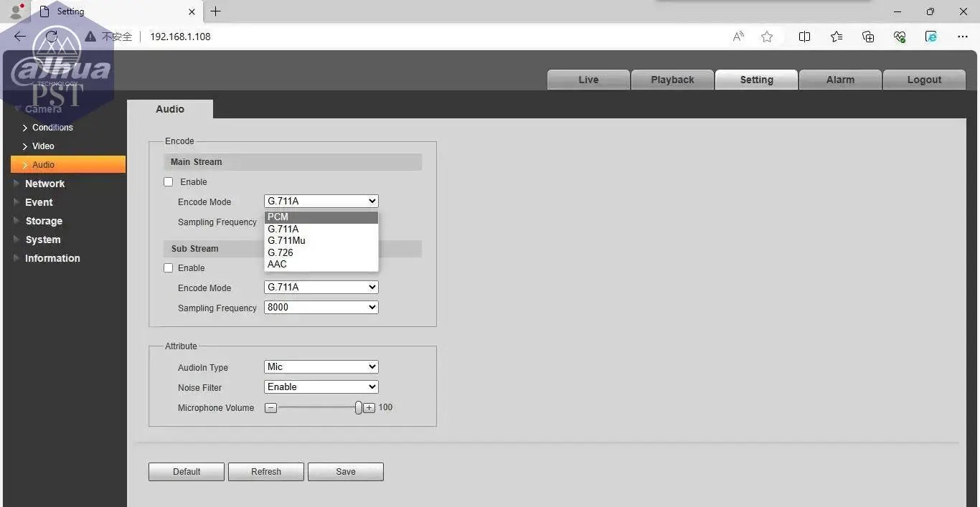Click the Read aloud icon in address bar
Screen dimensions: 980x507
tap(738, 37)
